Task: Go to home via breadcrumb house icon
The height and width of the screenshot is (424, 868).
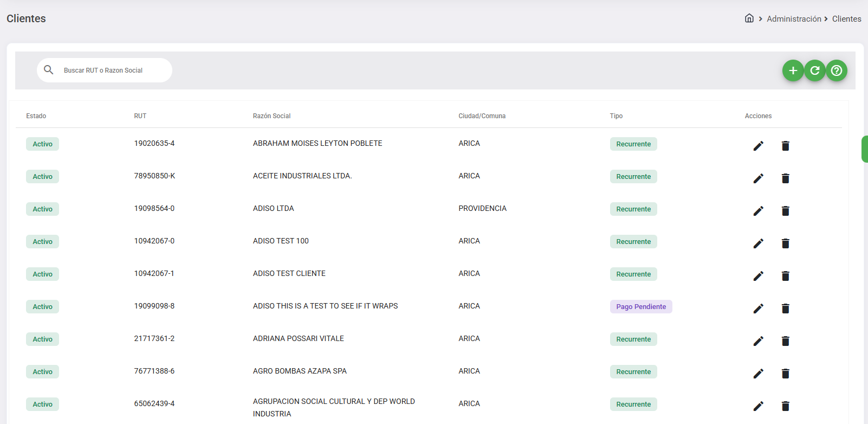Action: (749, 18)
